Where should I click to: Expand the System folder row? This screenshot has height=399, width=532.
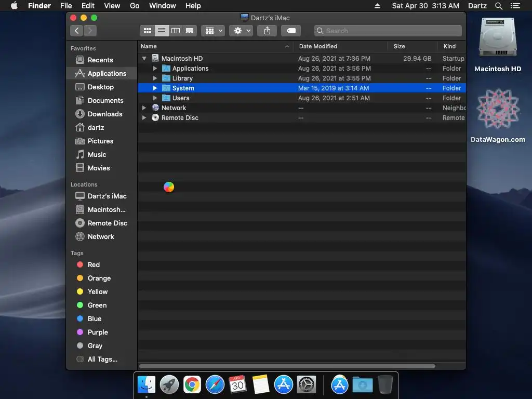click(155, 88)
